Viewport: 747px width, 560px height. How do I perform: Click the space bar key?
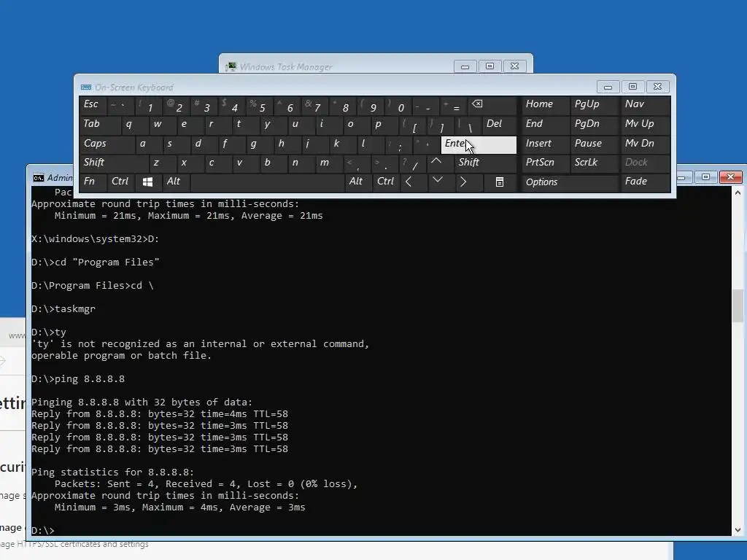(267, 182)
